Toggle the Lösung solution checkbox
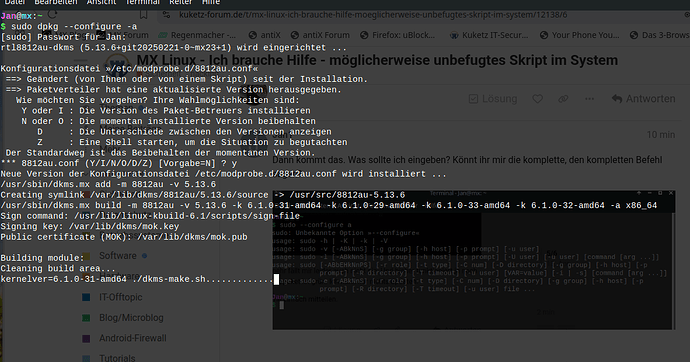This screenshot has height=362, width=690. [x=473, y=99]
